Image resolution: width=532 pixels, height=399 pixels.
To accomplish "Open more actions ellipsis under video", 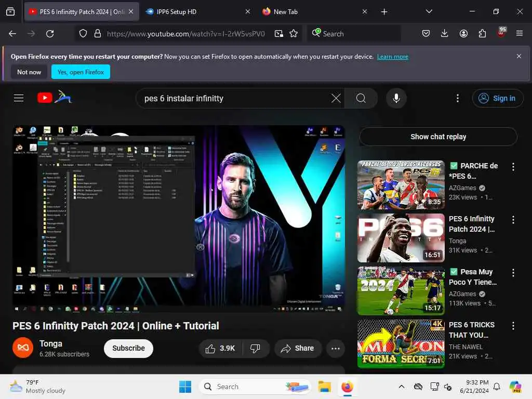I will (336, 349).
